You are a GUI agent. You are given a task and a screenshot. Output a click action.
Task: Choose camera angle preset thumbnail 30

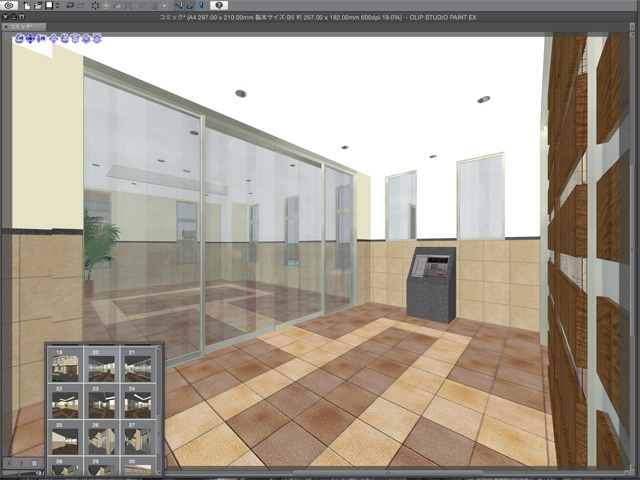tap(138, 466)
